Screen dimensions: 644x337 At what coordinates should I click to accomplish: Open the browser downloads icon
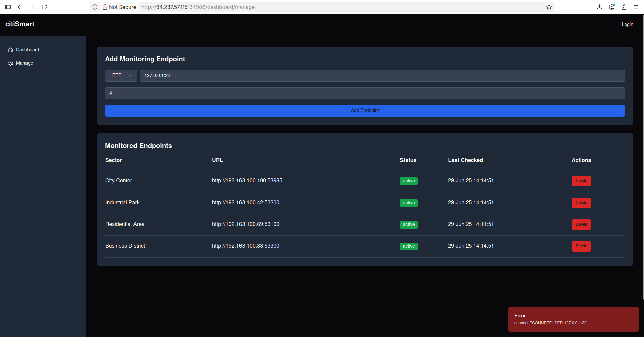pyautogui.click(x=600, y=7)
